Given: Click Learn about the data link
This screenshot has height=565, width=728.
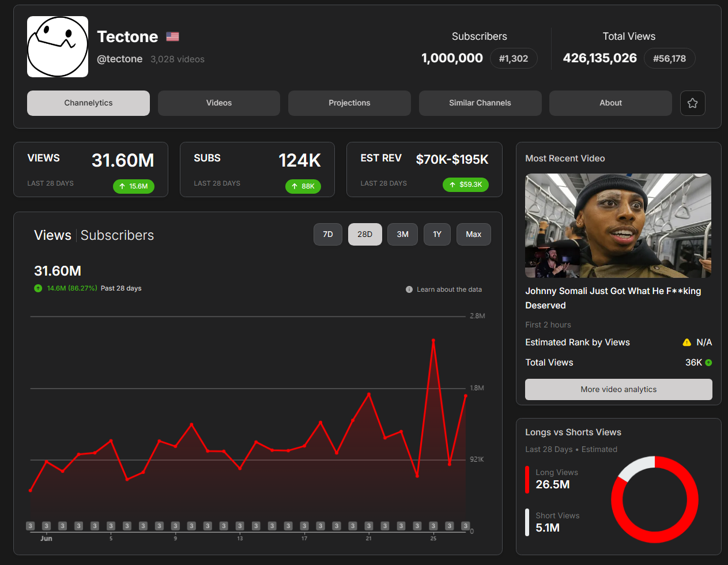Looking at the screenshot, I should click(x=449, y=289).
